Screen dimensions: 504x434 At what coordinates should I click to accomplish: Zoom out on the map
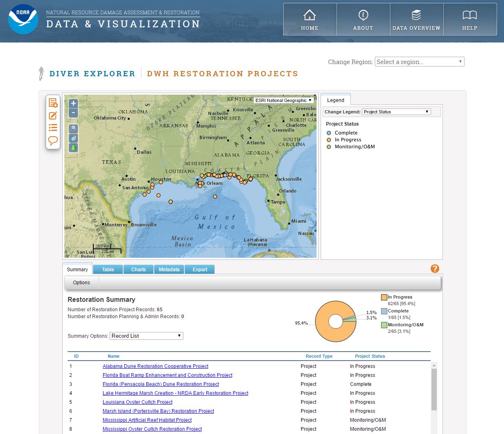73,113
